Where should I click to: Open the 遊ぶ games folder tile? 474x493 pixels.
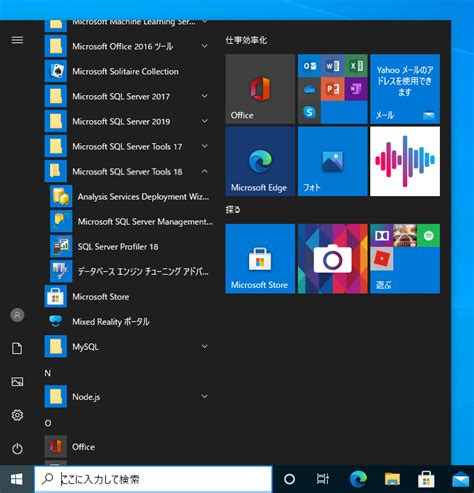[x=405, y=259]
